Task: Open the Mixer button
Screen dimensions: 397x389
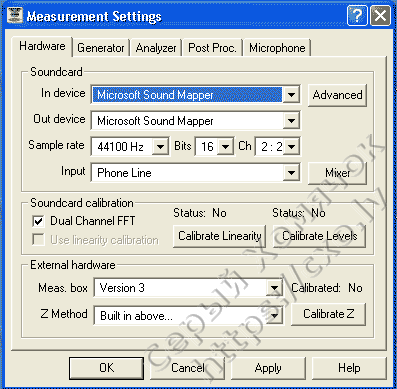Action: (x=337, y=173)
